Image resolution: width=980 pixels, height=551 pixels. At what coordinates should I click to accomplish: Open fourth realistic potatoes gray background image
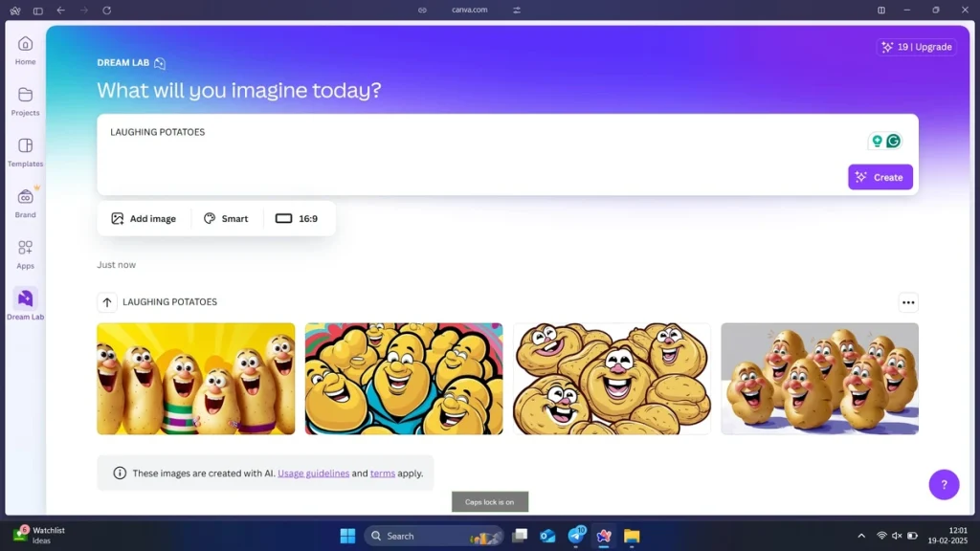pos(819,379)
